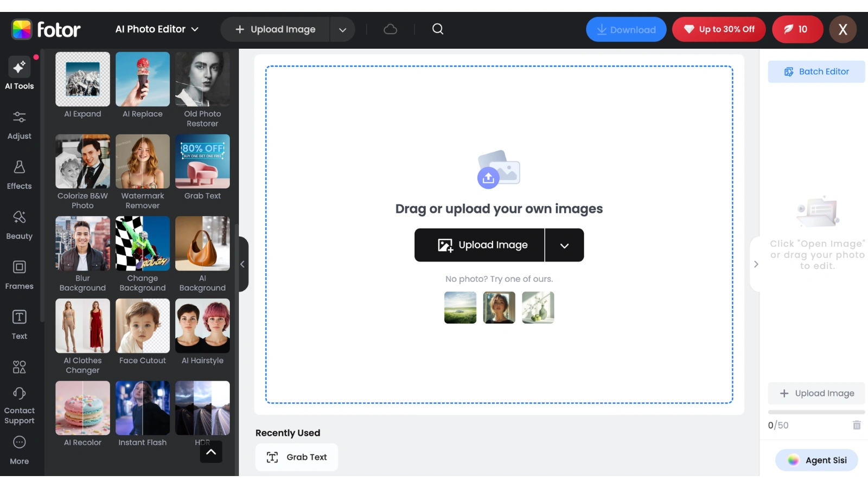Select the Old Photo Restorer tool
This screenshot has height=488, width=868.
pos(202,90)
